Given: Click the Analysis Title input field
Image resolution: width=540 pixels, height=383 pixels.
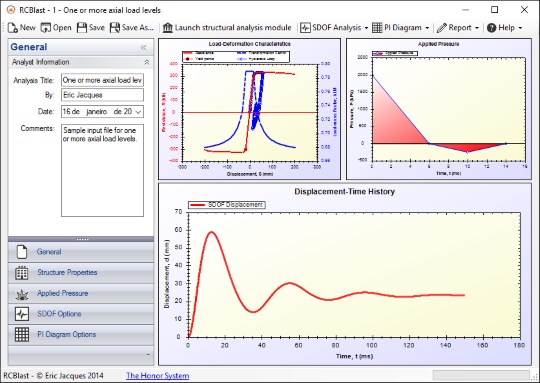Looking at the screenshot, I should pyautogui.click(x=102, y=80).
